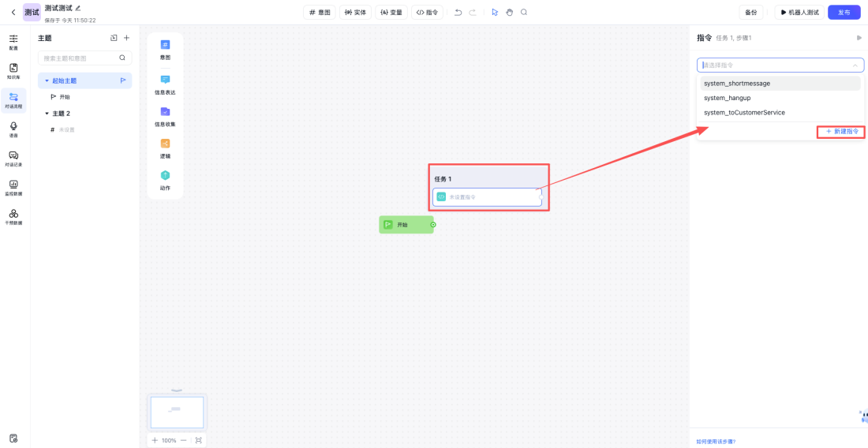Run the step with the play icon
The height and width of the screenshot is (448, 868).
(x=859, y=38)
